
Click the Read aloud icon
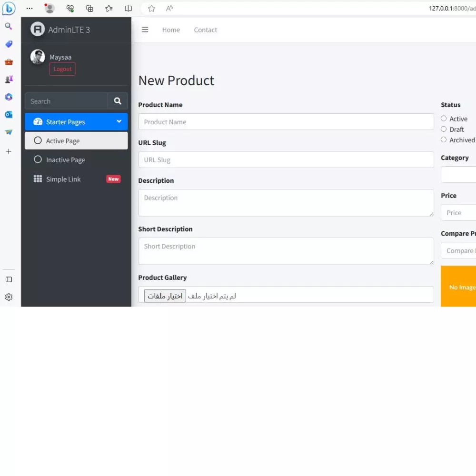(x=169, y=9)
